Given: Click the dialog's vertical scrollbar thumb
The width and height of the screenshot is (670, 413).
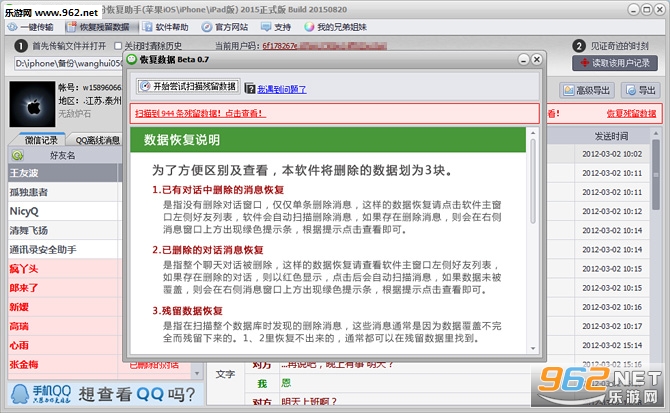Looking at the screenshot, I should tap(533, 181).
